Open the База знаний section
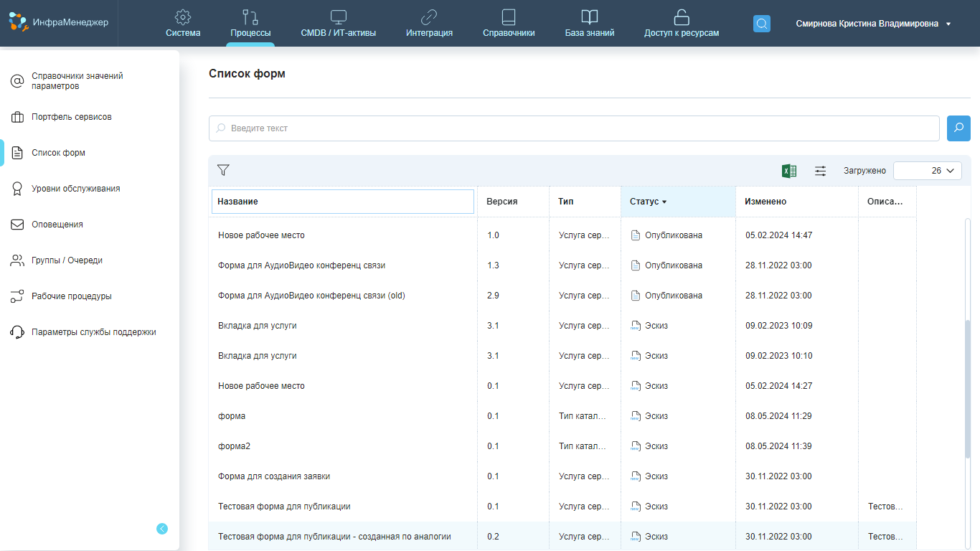 (590, 23)
